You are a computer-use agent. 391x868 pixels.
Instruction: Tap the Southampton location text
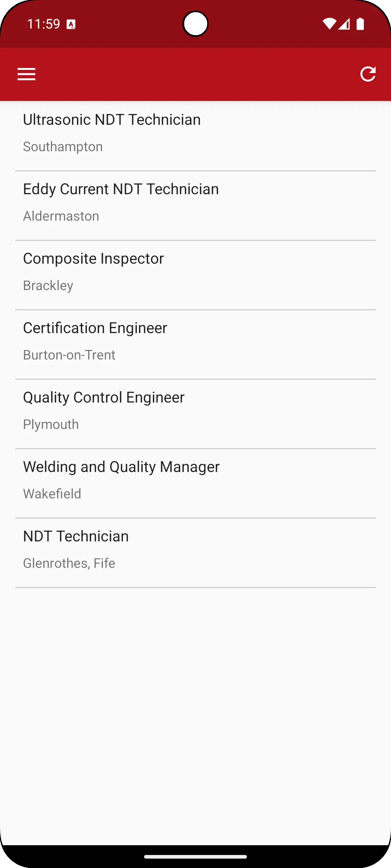[x=63, y=147]
